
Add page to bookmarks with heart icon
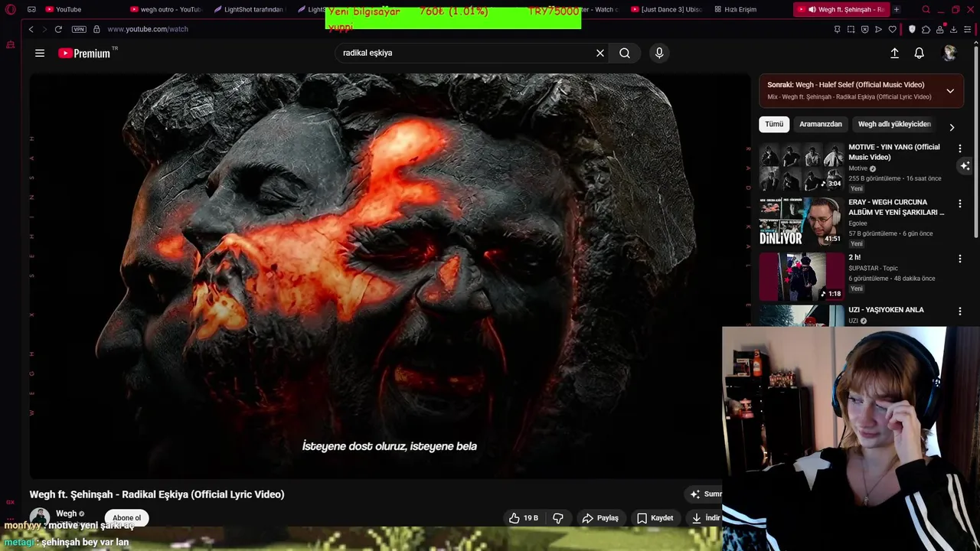click(x=892, y=29)
